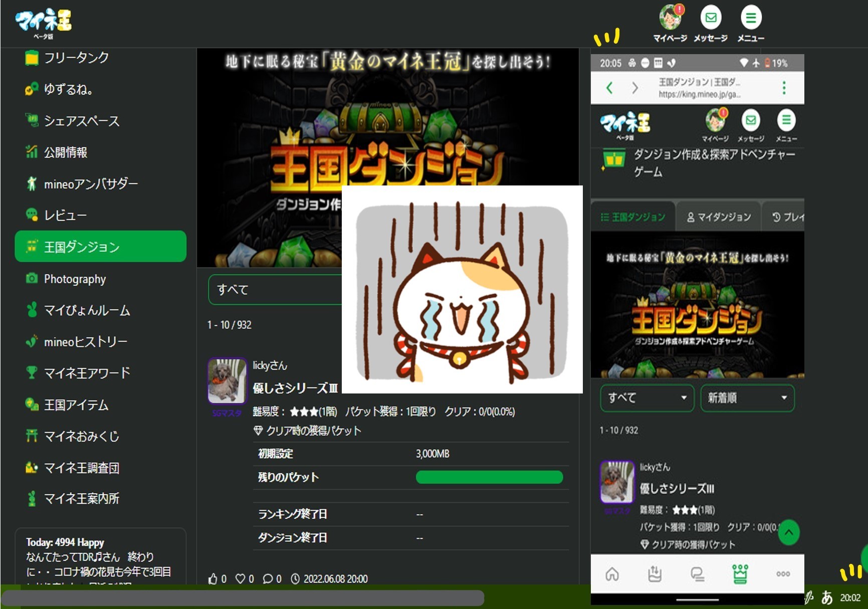Open lickyさん's avatar in the phone list

click(x=617, y=482)
